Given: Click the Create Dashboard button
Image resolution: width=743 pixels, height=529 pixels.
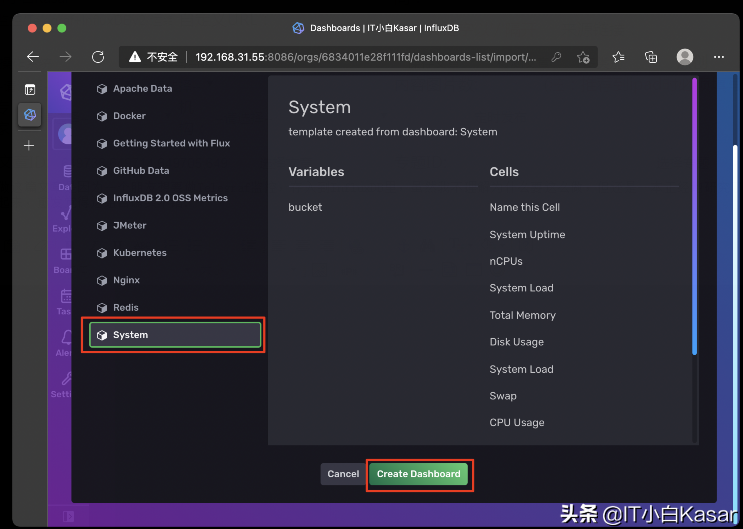Looking at the screenshot, I should [418, 474].
